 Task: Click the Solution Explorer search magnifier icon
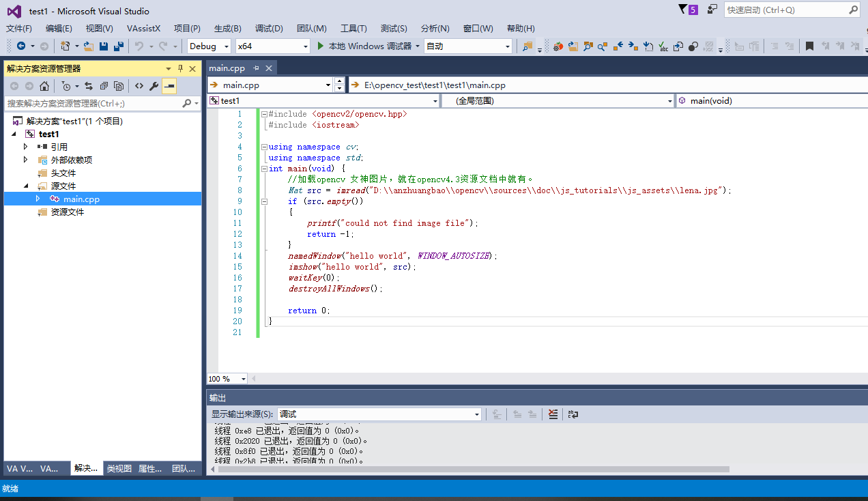pos(188,103)
